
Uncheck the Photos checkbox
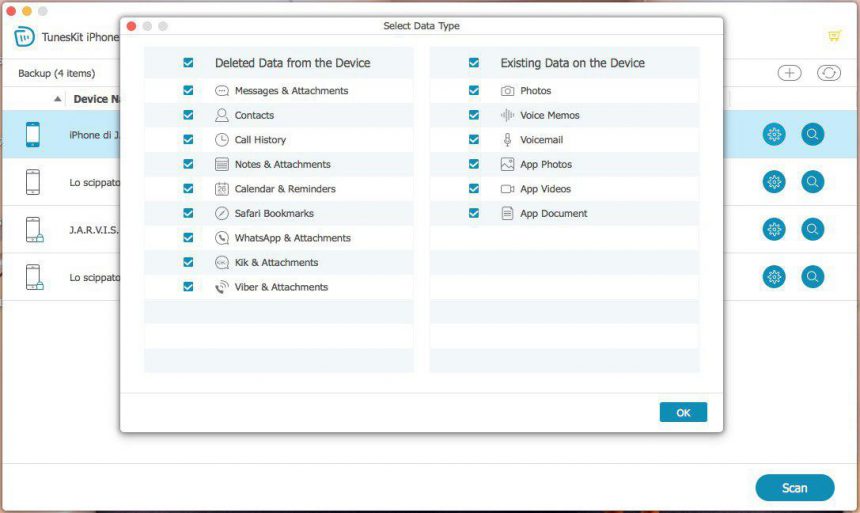(x=474, y=91)
